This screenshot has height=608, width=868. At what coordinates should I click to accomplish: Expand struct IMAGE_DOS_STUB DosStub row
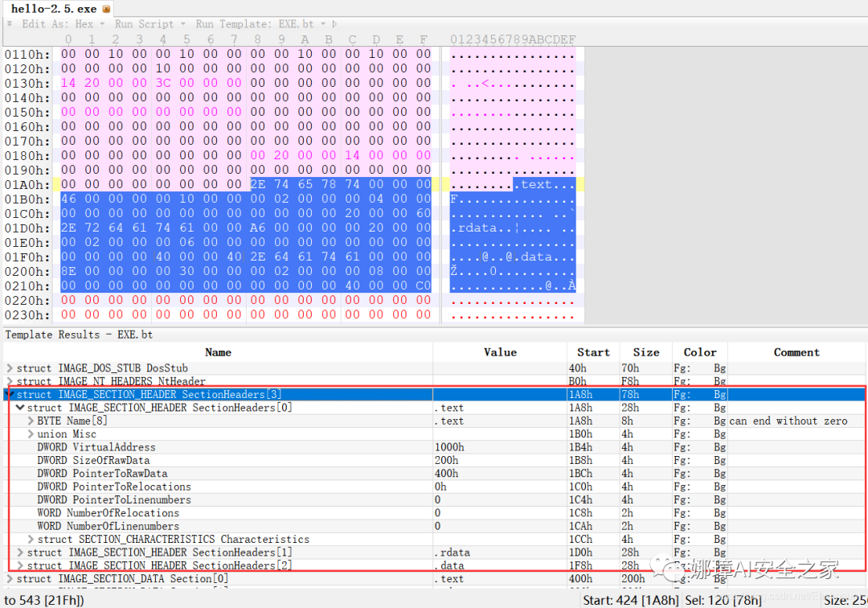click(x=10, y=368)
